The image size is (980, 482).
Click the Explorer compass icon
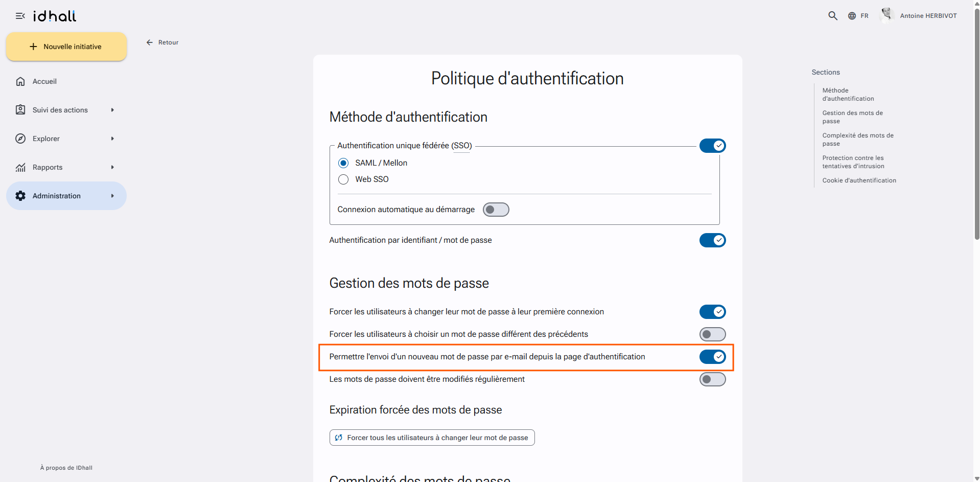[20, 139]
